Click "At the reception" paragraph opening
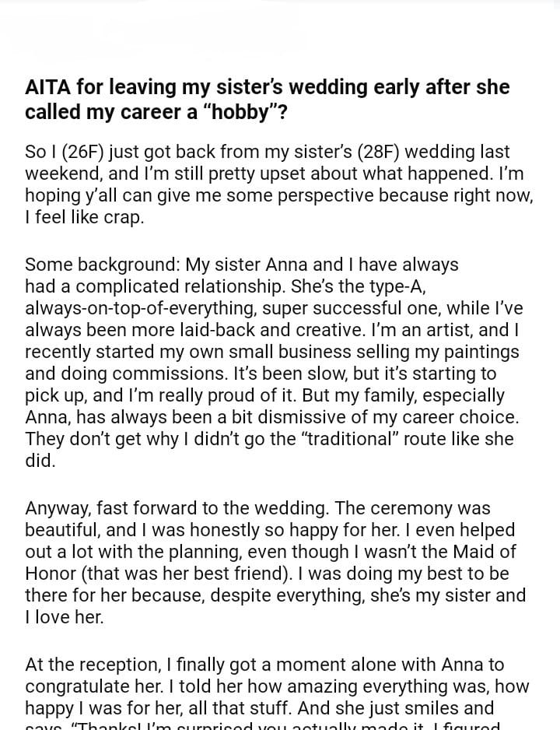The width and height of the screenshot is (560, 730). [92, 665]
